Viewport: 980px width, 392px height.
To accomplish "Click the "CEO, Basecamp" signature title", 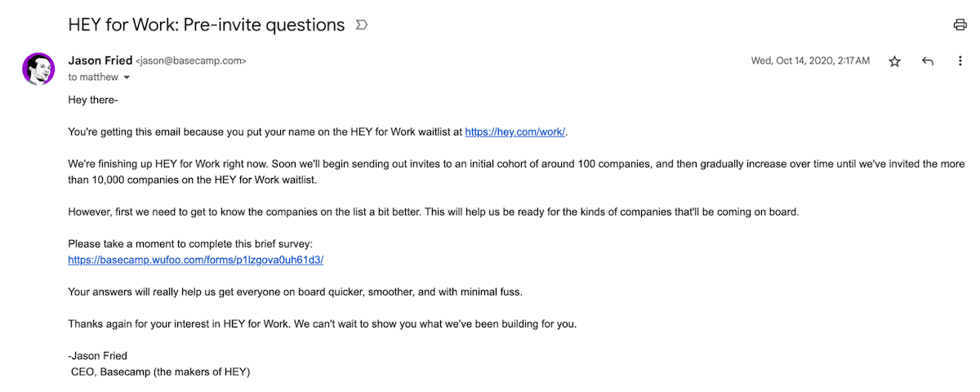I will click(x=160, y=372).
